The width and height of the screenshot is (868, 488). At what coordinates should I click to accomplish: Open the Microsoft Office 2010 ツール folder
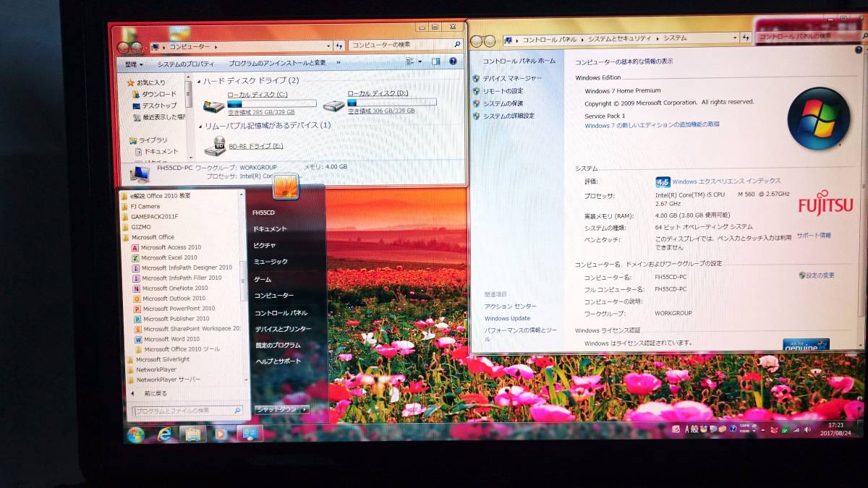click(x=177, y=349)
